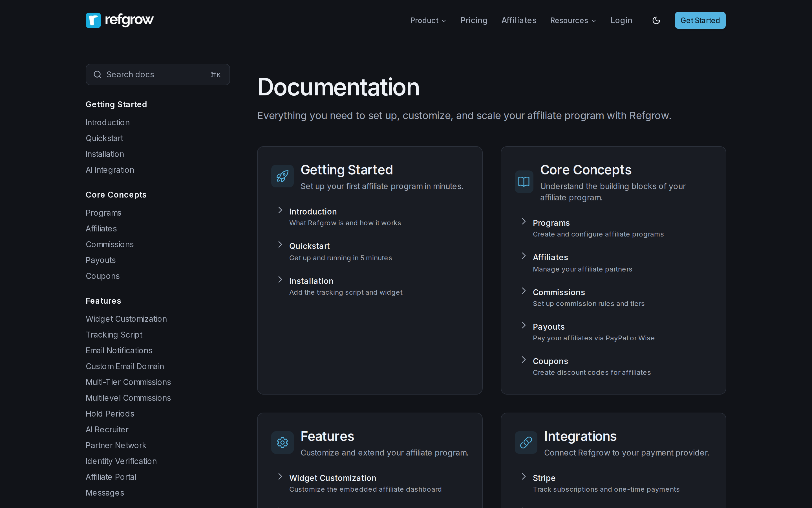The width and height of the screenshot is (812, 508).
Task: Click chevron beside Coupons card entry
Action: (x=524, y=360)
